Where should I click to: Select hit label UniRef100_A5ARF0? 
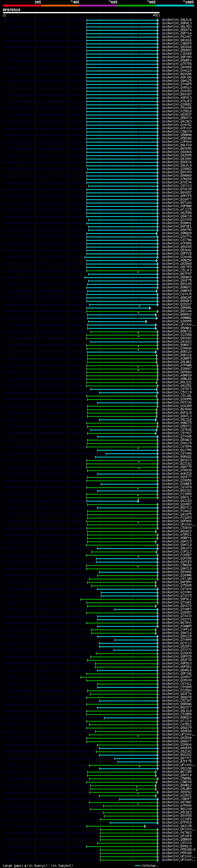pyautogui.click(x=177, y=61)
